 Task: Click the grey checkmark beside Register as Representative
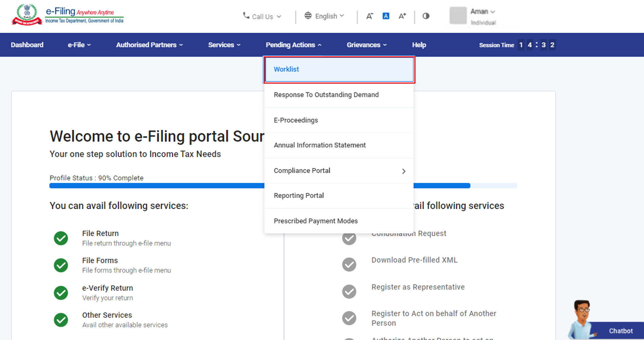click(x=349, y=291)
